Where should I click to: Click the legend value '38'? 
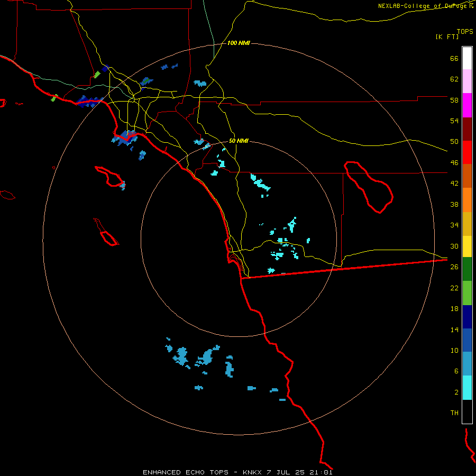tap(454, 204)
